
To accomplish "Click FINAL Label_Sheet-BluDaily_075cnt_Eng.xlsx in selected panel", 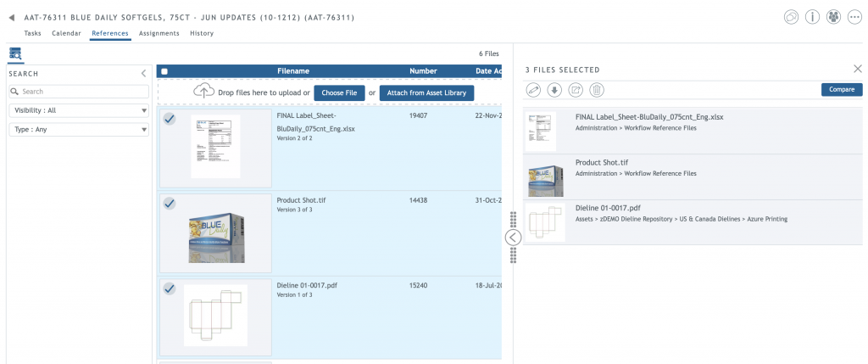I will (648, 117).
